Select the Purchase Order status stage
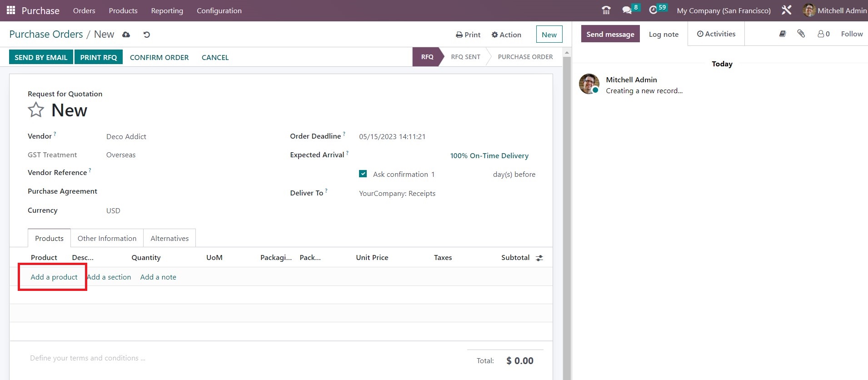The image size is (868, 380). [x=525, y=57]
